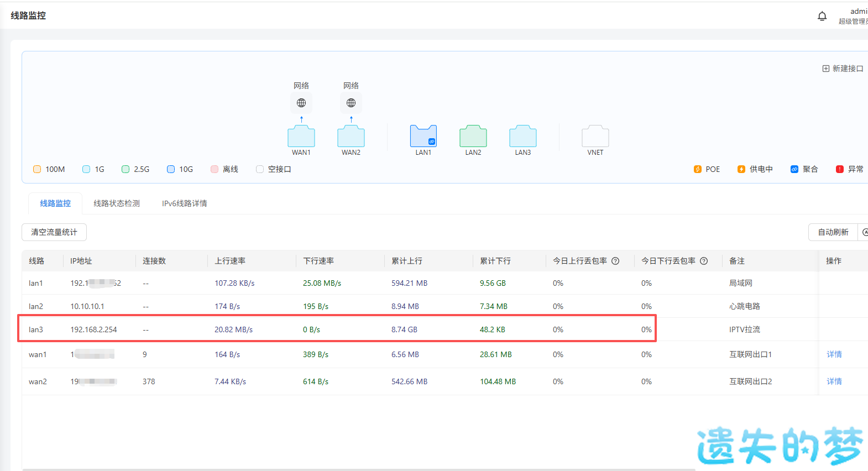
Task: Click the 10G legend color swatch
Action: tap(171, 169)
